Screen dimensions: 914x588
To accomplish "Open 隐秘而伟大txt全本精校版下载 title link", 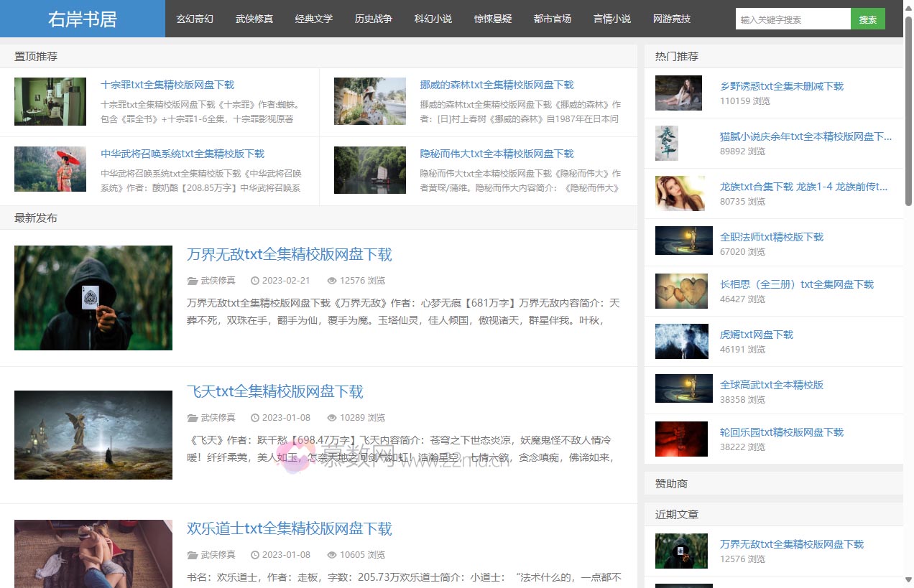I will (x=497, y=154).
